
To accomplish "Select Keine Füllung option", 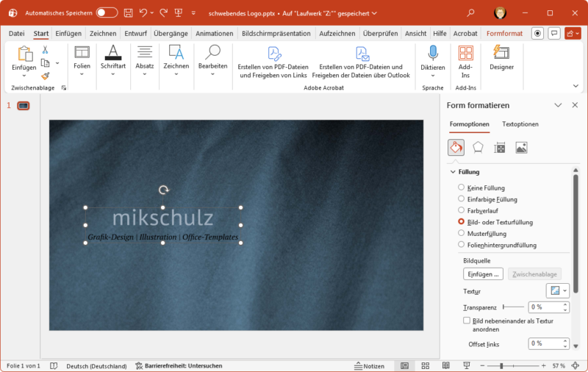I will [462, 187].
